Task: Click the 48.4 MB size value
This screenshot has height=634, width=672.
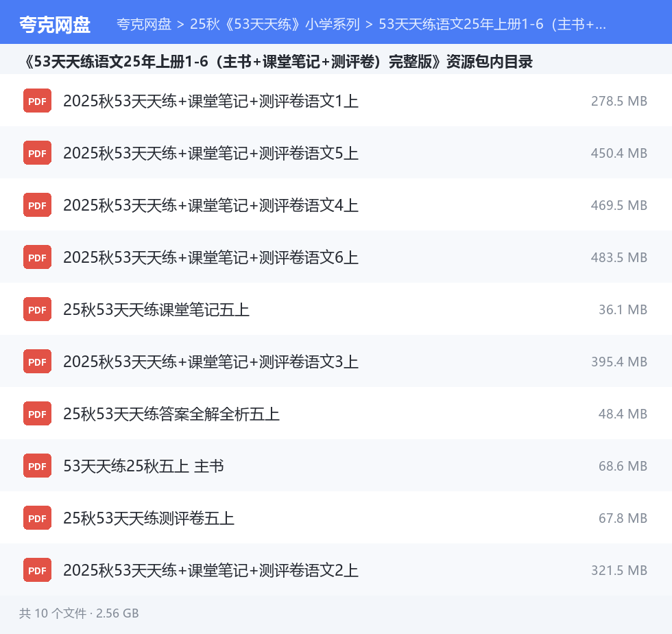Action: [623, 414]
